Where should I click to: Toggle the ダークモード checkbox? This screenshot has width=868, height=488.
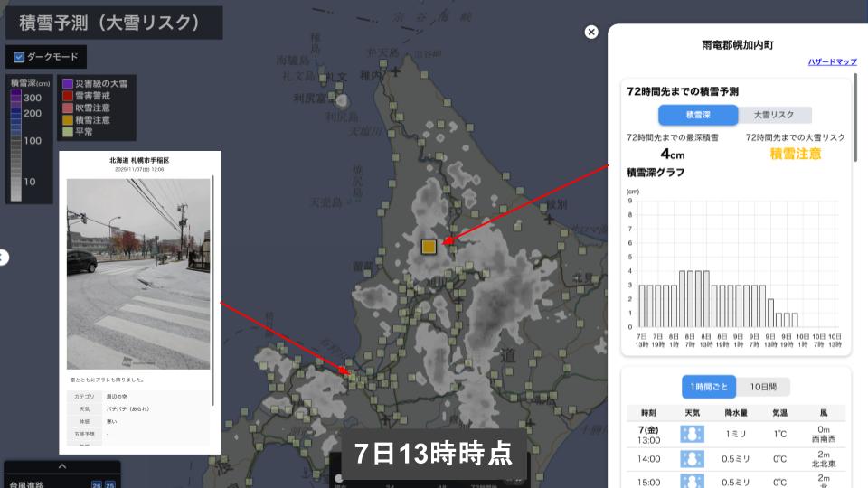tap(19, 57)
